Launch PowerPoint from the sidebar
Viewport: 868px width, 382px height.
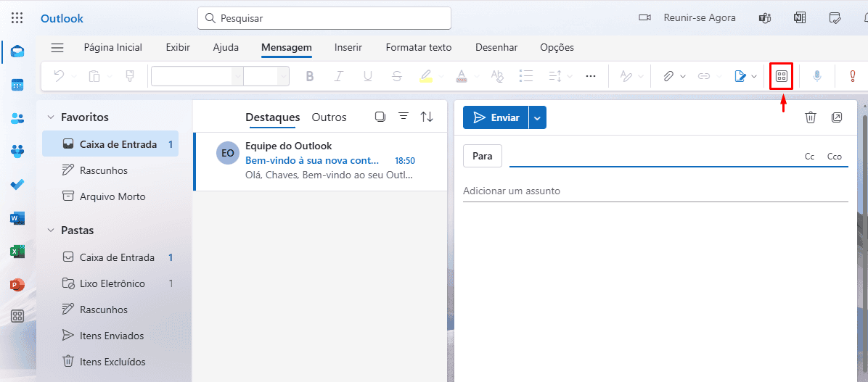pyautogui.click(x=17, y=285)
